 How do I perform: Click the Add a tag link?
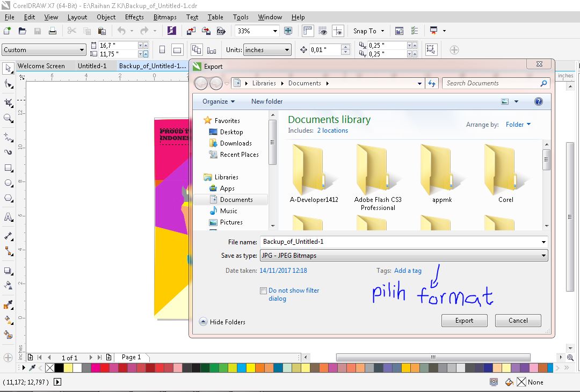(408, 271)
